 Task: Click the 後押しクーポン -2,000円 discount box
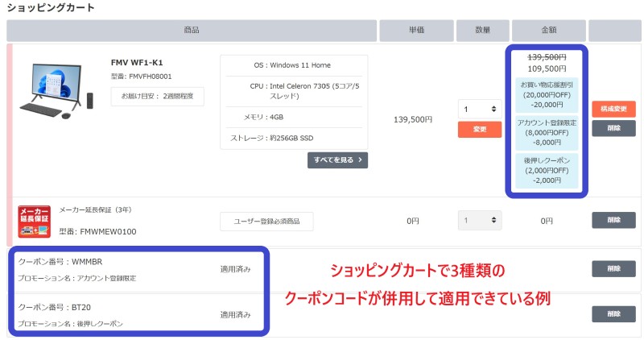[547, 171]
